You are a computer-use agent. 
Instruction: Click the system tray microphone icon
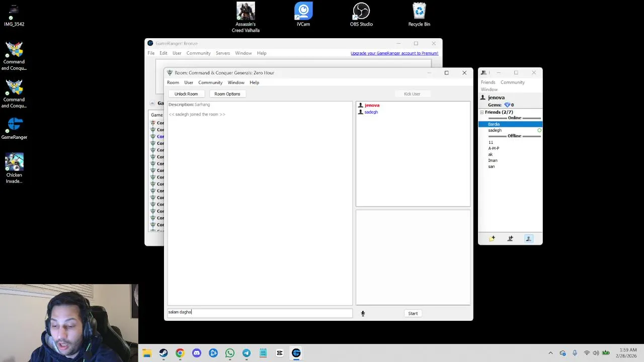coord(575,353)
